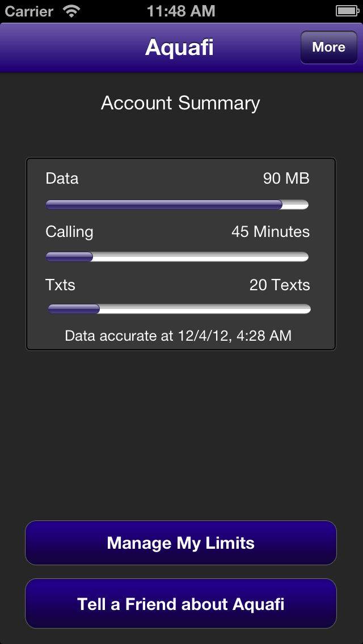363x644 pixels.
Task: Tap the Aquafi title in header
Action: coord(179,48)
